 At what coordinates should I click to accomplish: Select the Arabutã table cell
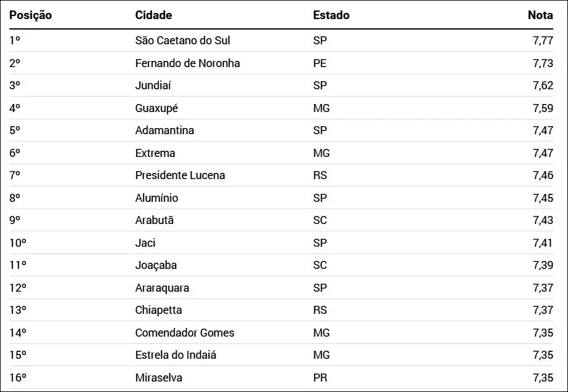tap(154, 220)
